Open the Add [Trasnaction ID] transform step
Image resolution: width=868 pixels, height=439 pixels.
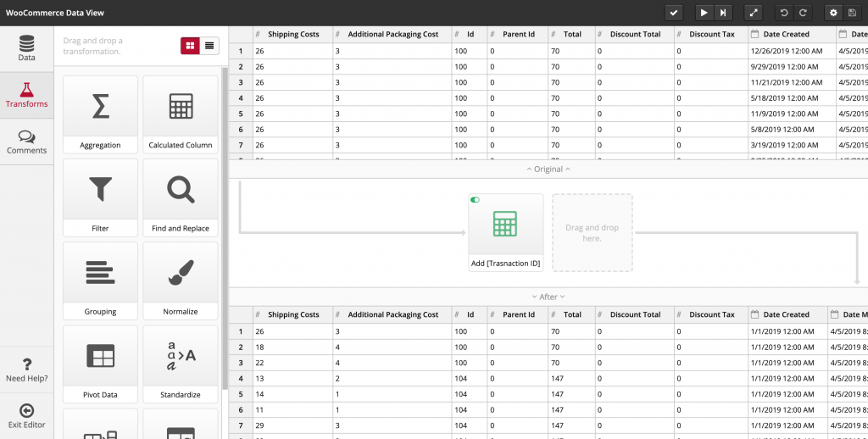coord(505,232)
